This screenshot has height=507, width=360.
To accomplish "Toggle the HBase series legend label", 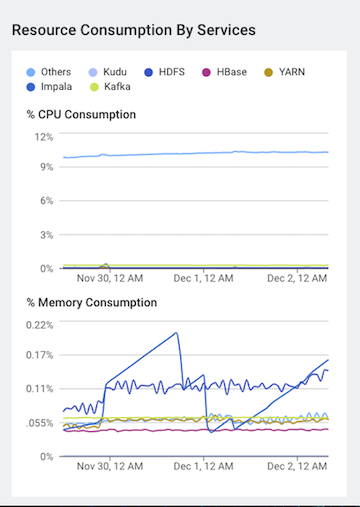I will click(x=232, y=72).
